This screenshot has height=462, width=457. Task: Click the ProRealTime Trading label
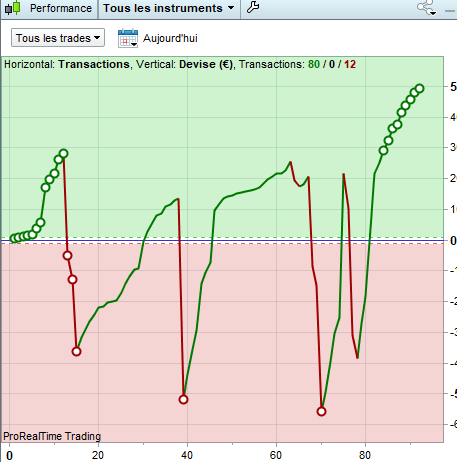tap(52, 436)
